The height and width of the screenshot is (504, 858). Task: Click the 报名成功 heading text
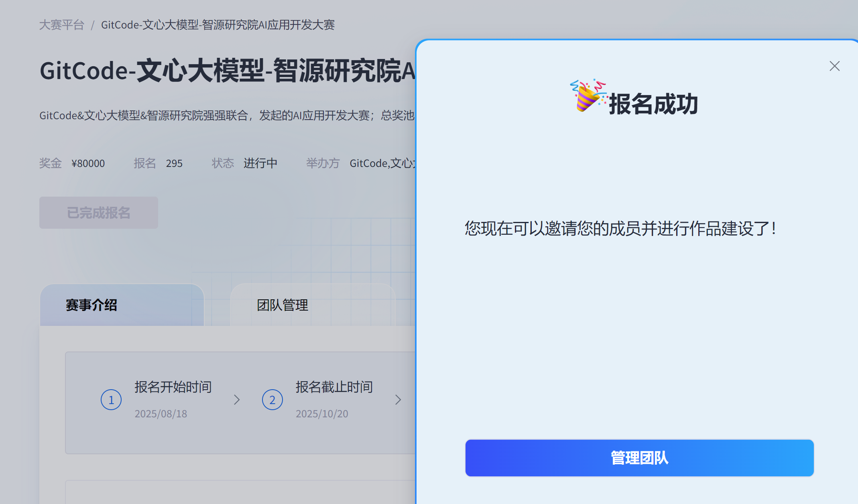point(653,104)
